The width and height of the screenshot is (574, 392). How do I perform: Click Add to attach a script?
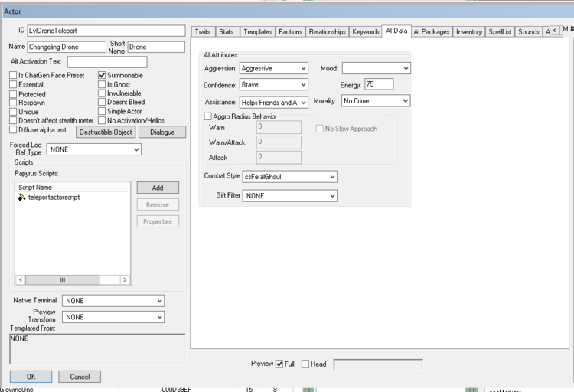pyautogui.click(x=158, y=188)
